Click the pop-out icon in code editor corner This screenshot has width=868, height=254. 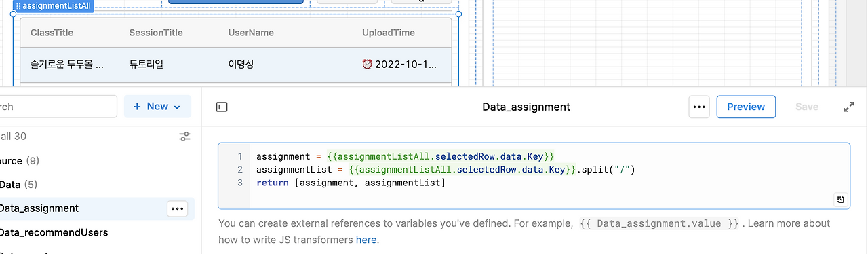coord(840,199)
